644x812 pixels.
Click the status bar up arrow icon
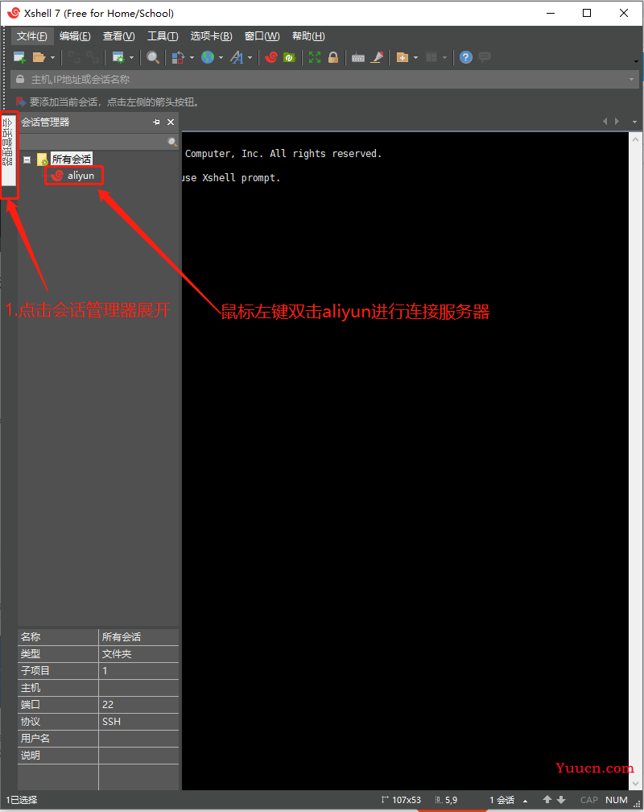(547, 800)
